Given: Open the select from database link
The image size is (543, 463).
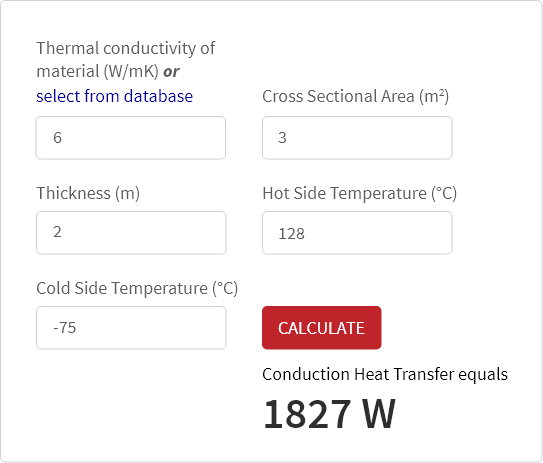Looking at the screenshot, I should coord(114,96).
